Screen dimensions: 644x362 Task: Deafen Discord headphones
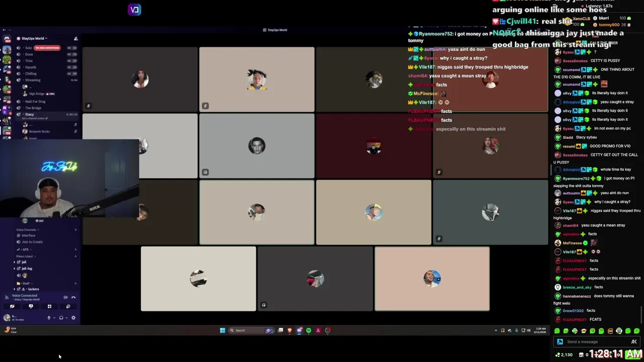click(61, 318)
